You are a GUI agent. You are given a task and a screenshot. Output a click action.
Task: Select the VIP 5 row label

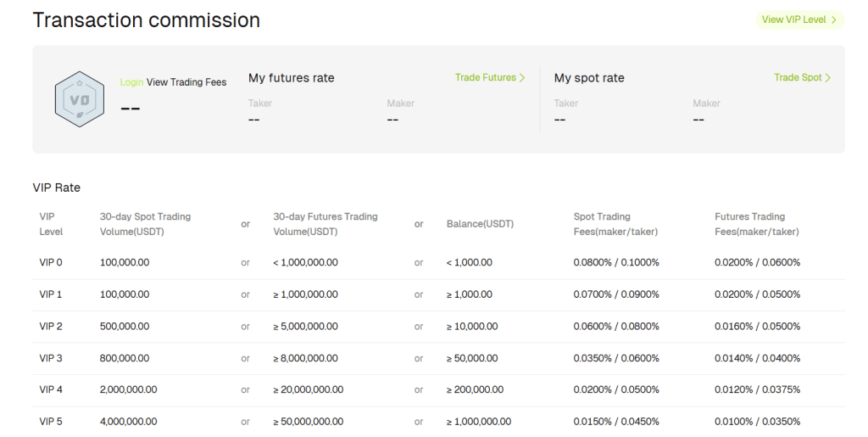[51, 422]
